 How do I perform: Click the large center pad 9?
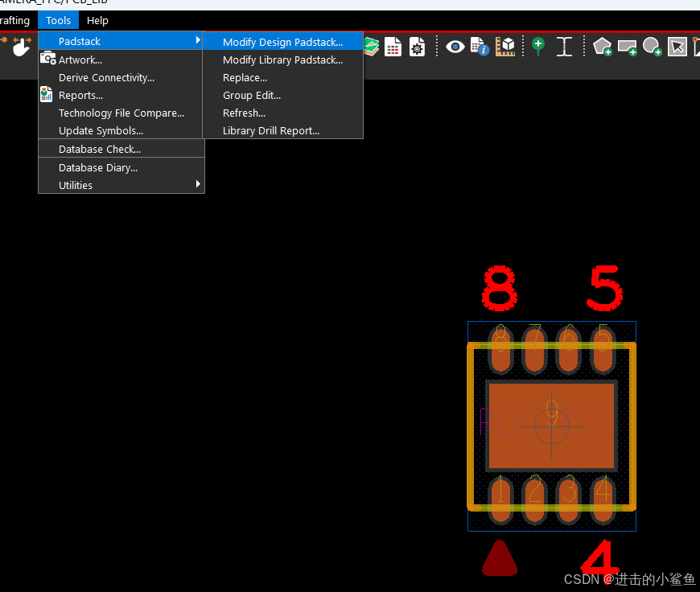pos(551,425)
